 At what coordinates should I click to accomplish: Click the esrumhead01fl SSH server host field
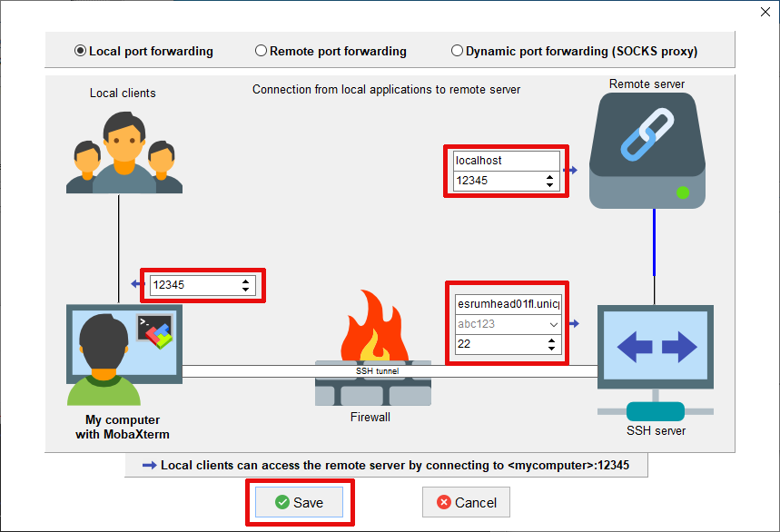pos(506,304)
